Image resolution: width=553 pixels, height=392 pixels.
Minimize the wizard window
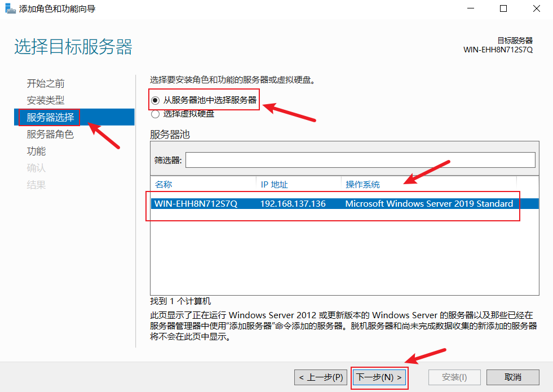[x=471, y=8]
